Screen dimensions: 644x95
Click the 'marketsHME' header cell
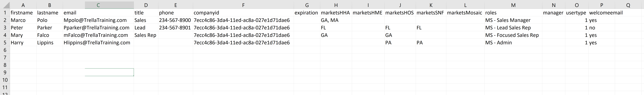click(368, 13)
